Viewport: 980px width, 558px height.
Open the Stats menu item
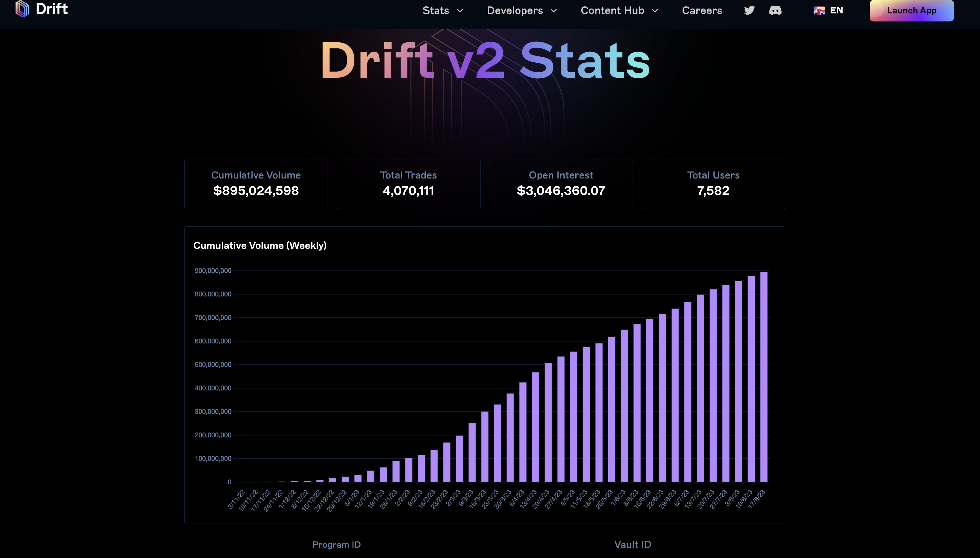pos(435,10)
